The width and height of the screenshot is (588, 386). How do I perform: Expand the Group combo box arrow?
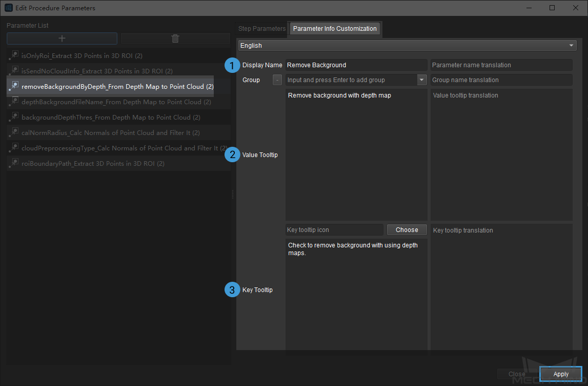coord(421,80)
